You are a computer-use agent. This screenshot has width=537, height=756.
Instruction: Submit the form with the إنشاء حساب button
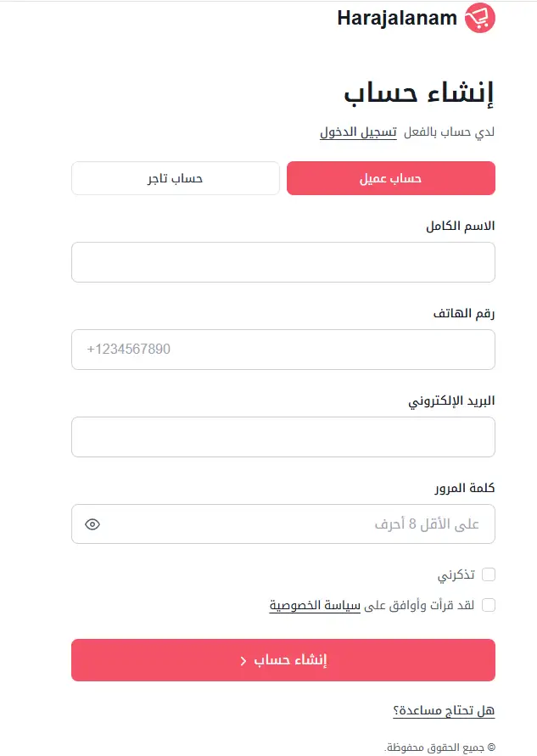tap(283, 660)
